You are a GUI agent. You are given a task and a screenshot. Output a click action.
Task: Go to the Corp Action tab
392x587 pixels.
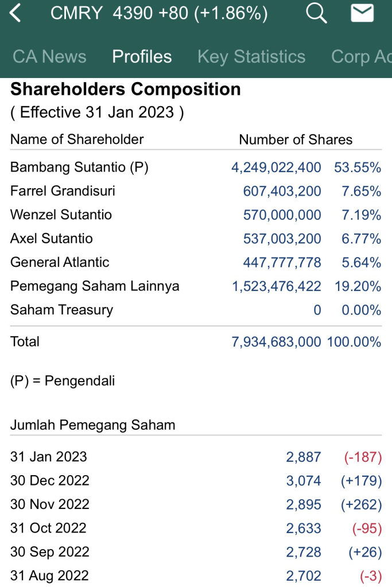pos(361,56)
